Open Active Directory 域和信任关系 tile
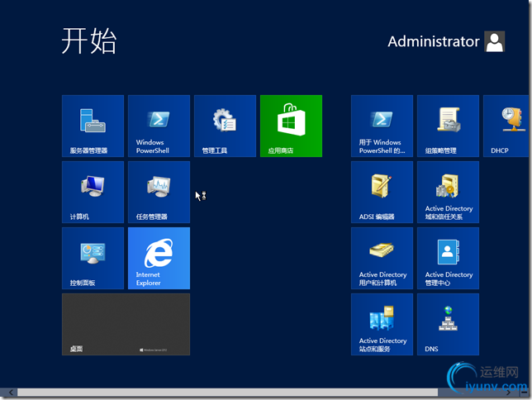The height and width of the screenshot is (400, 532). click(x=448, y=193)
